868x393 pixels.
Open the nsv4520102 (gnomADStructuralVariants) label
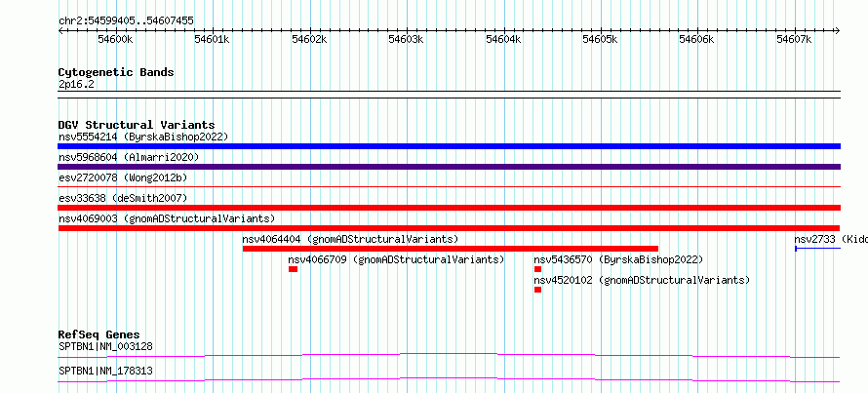click(x=642, y=280)
